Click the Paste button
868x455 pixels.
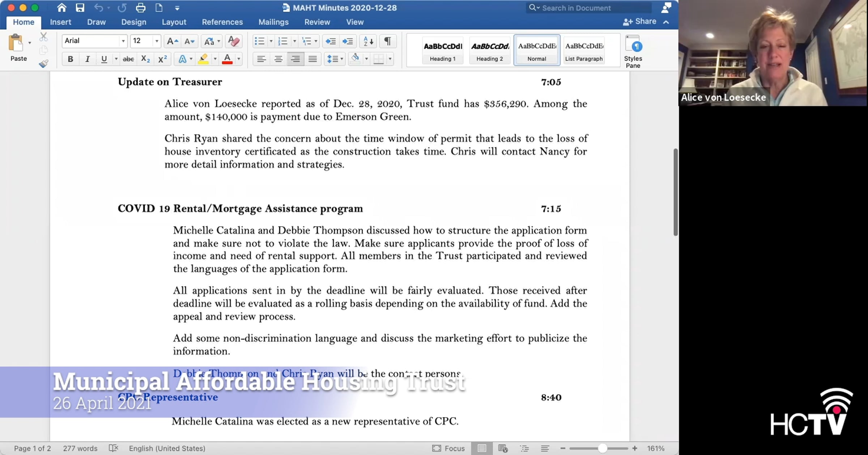pyautogui.click(x=18, y=48)
